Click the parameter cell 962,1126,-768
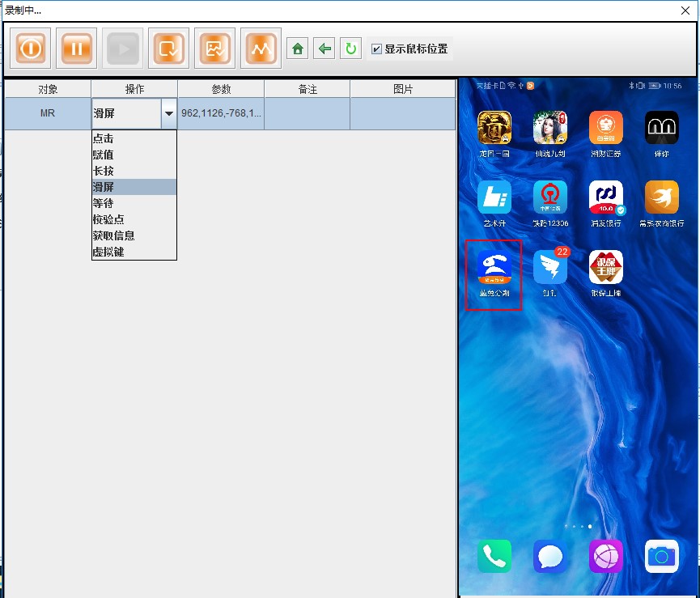The width and height of the screenshot is (700, 598). coord(221,114)
